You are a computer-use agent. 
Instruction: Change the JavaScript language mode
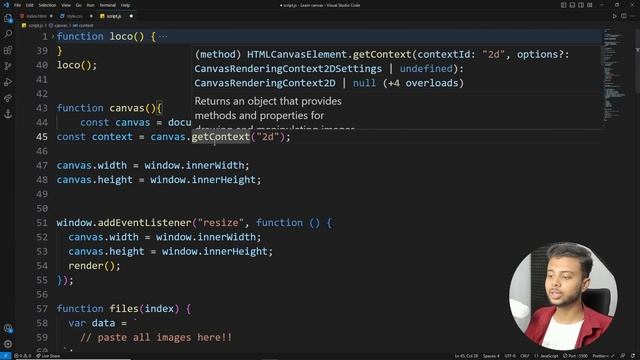tap(546, 356)
